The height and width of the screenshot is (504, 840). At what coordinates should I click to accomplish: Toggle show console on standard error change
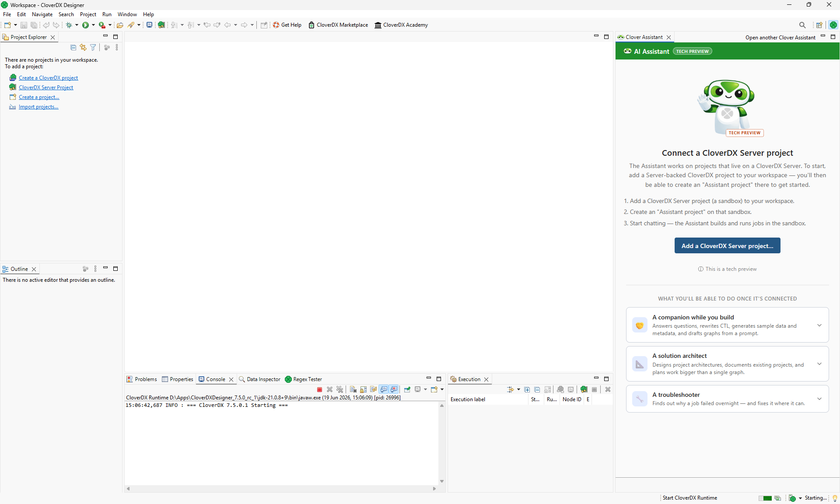(x=394, y=389)
